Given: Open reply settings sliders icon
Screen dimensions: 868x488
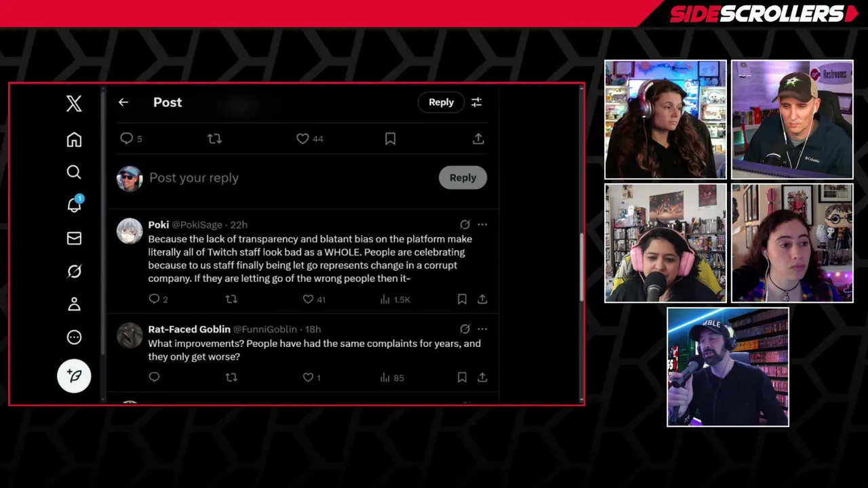Looking at the screenshot, I should pyautogui.click(x=477, y=102).
